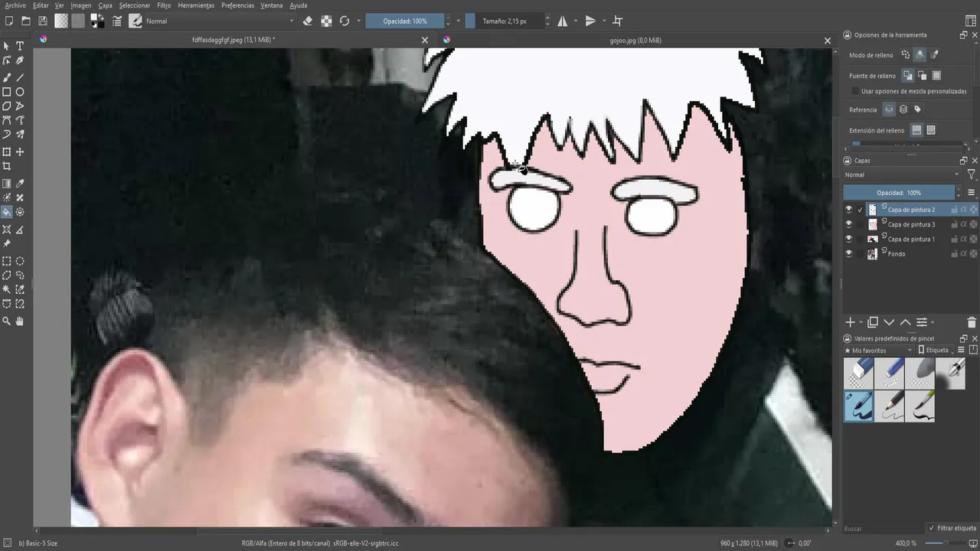Open the brush blending mode Normal dropdown
The image size is (980, 551).
pyautogui.click(x=219, y=21)
